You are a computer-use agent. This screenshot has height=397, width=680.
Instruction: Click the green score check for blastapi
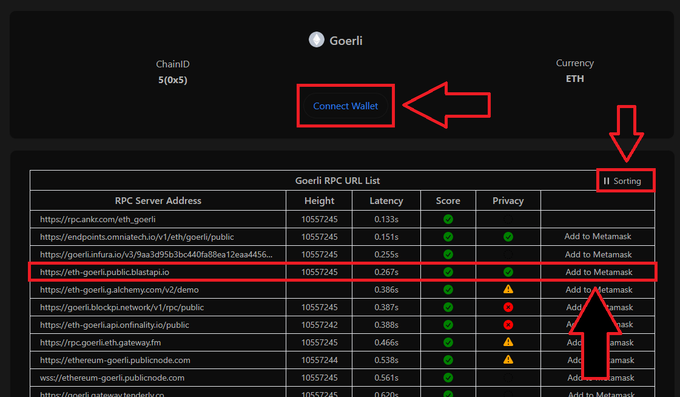448,272
